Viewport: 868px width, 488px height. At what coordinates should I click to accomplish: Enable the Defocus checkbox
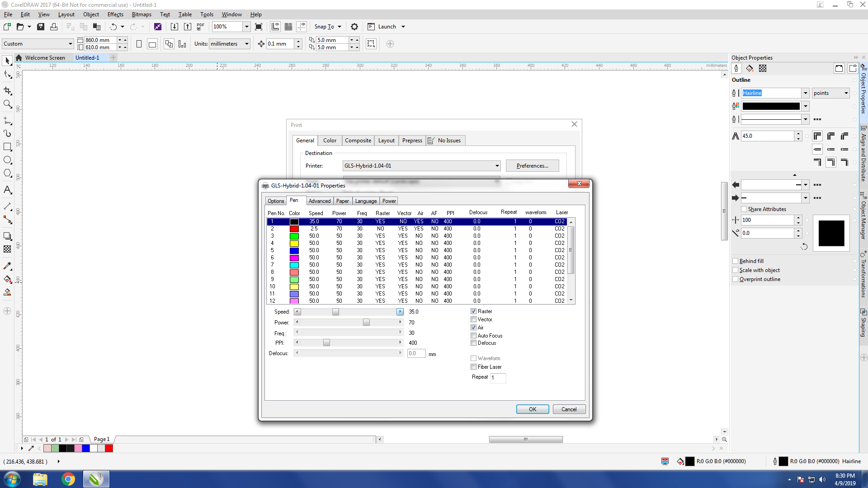(474, 343)
